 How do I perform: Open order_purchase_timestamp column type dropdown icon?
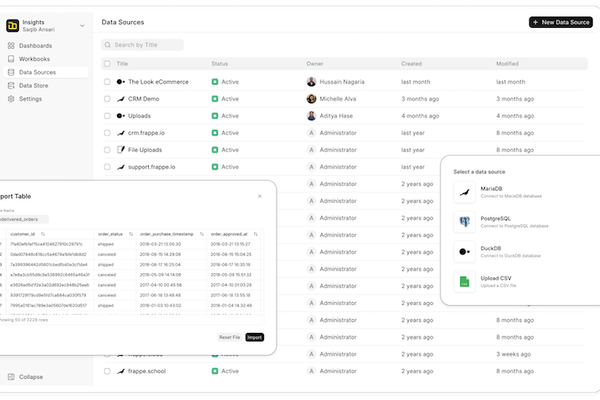click(202, 234)
